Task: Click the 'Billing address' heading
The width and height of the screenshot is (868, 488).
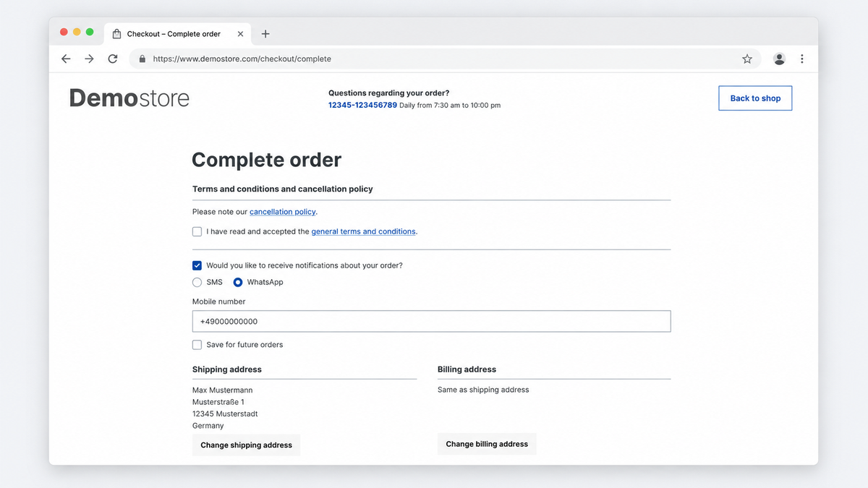Action: [467, 369]
